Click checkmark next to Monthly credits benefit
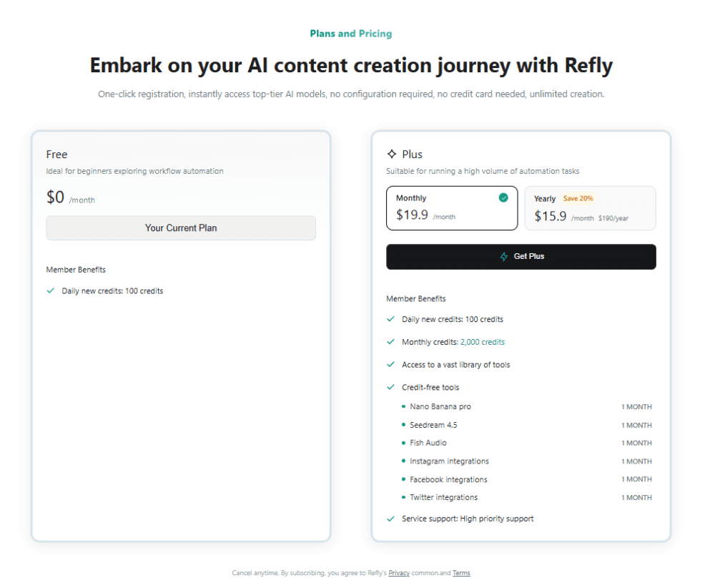The width and height of the screenshot is (715, 588). 390,342
